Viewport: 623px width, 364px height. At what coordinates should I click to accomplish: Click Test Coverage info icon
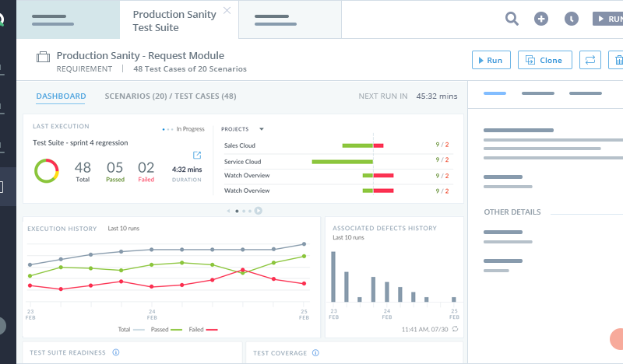pos(317,352)
